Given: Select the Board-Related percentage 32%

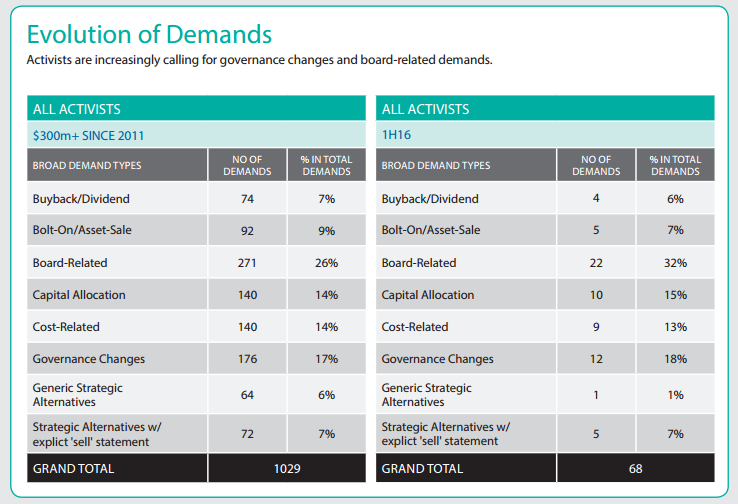Looking at the screenshot, I should click(676, 263).
